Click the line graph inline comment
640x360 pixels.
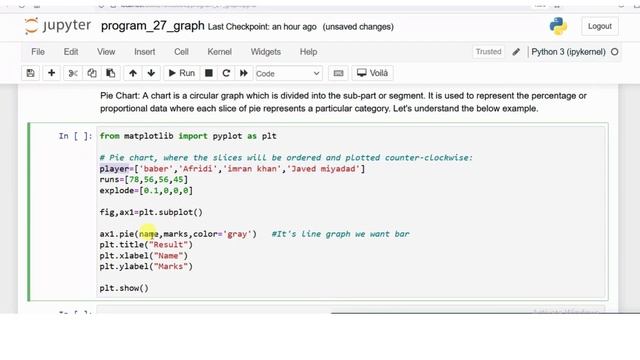click(x=340, y=234)
